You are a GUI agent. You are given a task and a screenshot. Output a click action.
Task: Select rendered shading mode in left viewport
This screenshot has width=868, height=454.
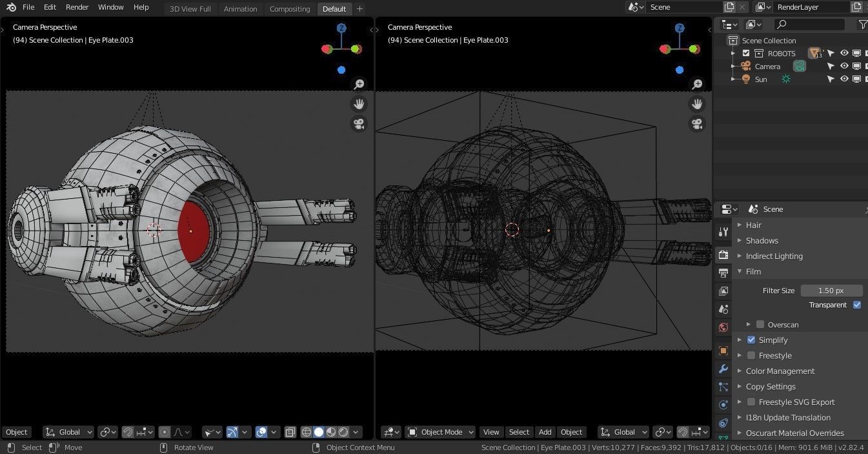click(343, 432)
